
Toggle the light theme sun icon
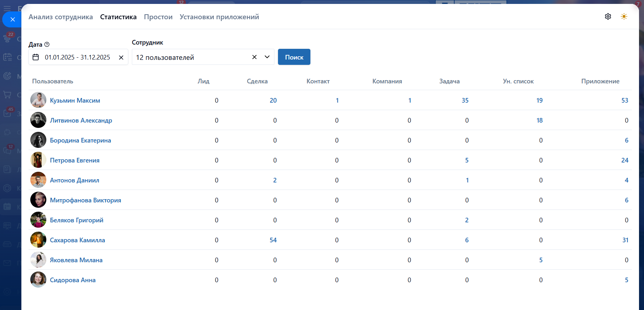(x=624, y=16)
